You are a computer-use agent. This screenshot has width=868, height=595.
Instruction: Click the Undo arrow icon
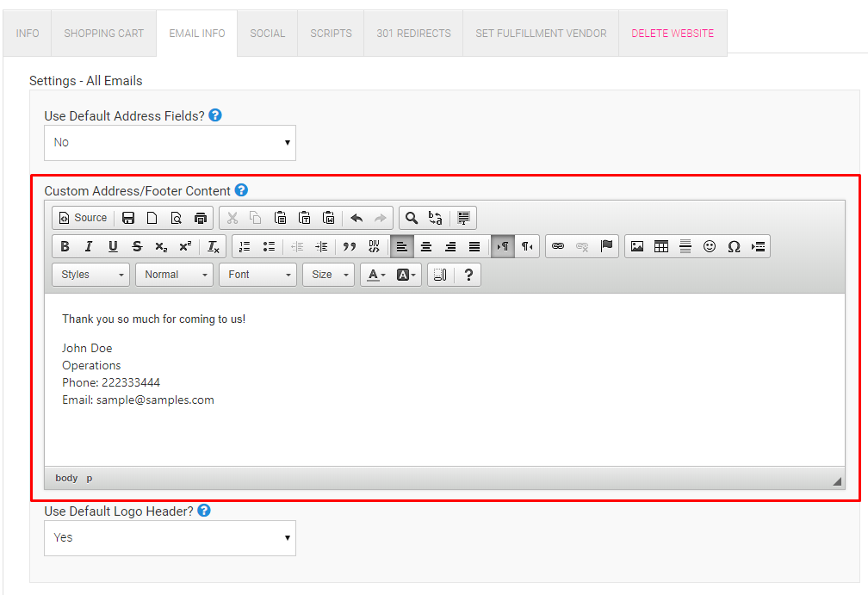[x=356, y=218]
